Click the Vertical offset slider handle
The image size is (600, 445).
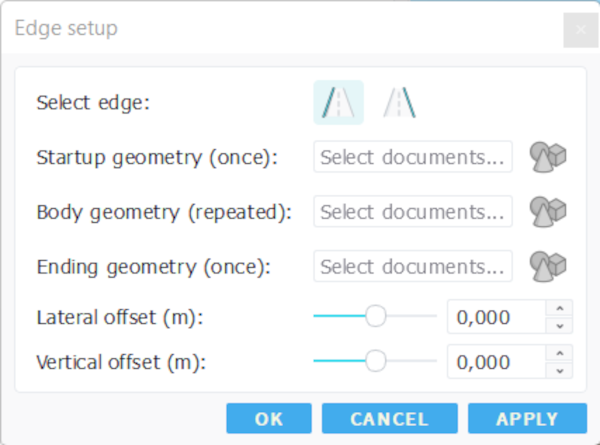click(376, 361)
